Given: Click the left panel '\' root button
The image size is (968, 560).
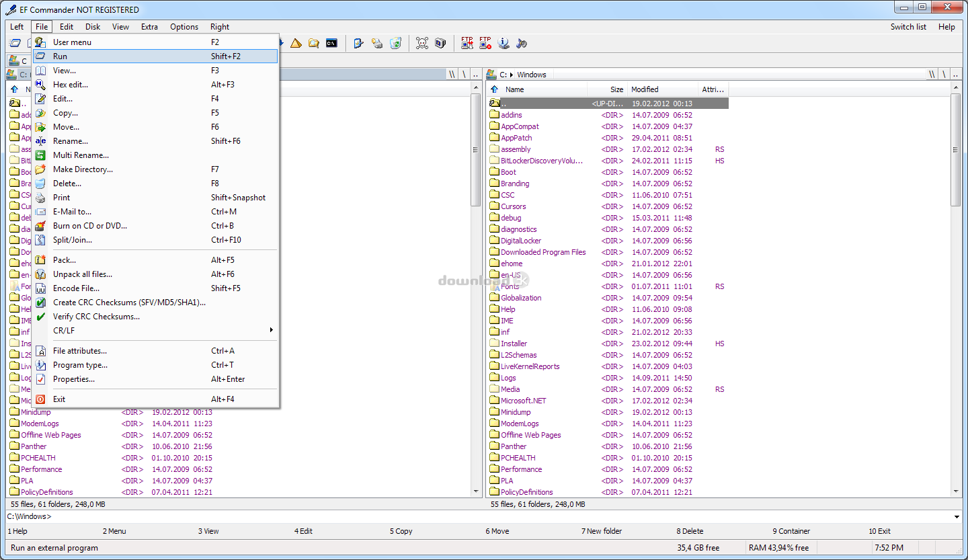Looking at the screenshot, I should [464, 75].
